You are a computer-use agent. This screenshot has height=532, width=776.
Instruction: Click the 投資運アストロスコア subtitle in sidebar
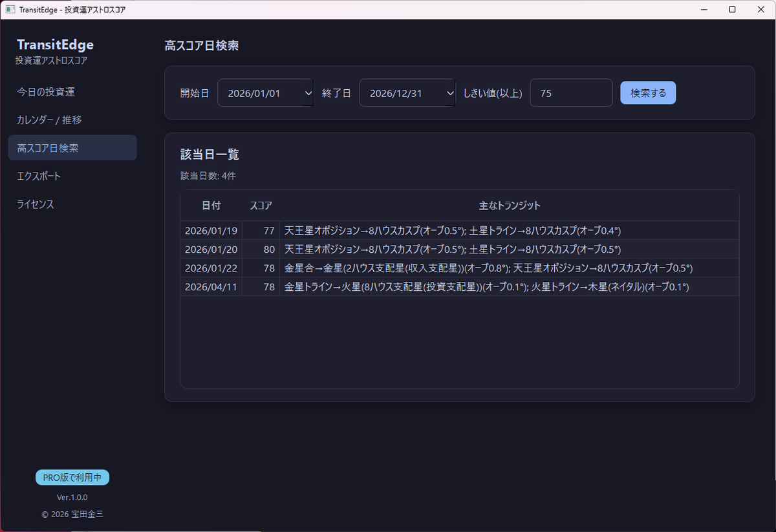pos(52,61)
